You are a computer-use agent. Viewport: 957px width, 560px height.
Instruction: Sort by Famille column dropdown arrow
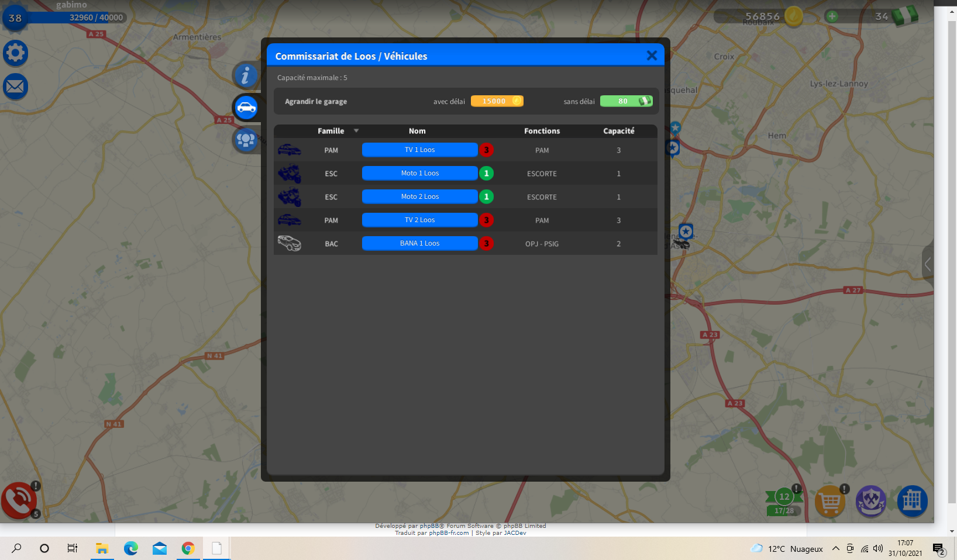point(356,131)
